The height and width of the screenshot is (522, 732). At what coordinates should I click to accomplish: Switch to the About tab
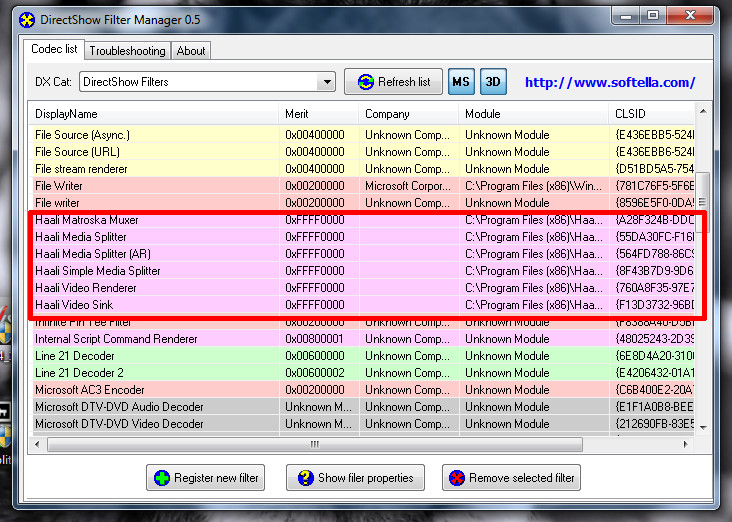190,51
